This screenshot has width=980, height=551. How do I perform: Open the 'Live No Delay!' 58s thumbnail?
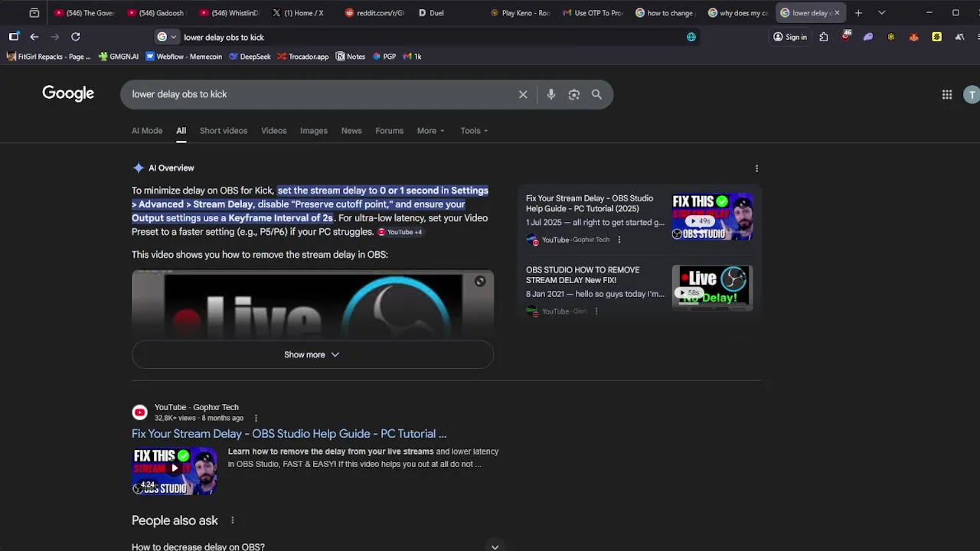712,288
